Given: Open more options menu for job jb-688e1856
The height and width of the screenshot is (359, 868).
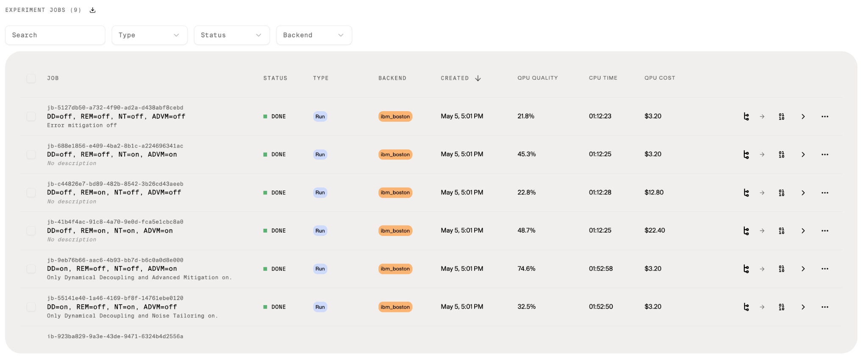Looking at the screenshot, I should (x=825, y=155).
